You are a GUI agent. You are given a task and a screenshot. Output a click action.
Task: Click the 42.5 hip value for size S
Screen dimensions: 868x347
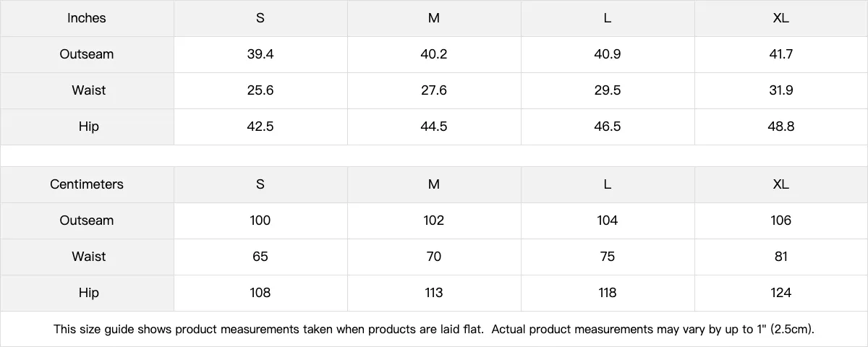260,127
